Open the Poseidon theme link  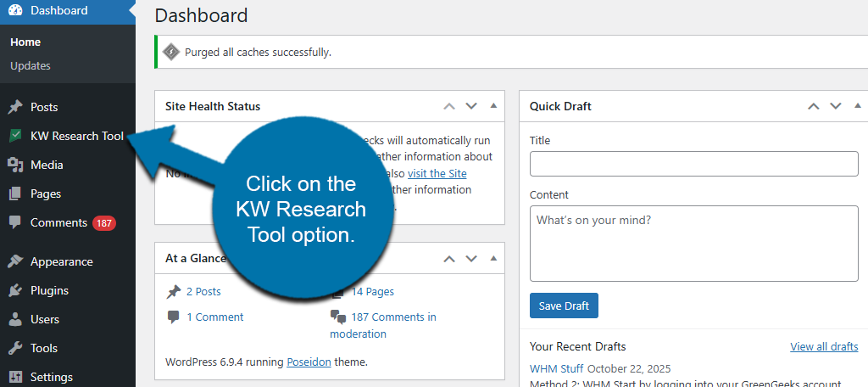309,362
